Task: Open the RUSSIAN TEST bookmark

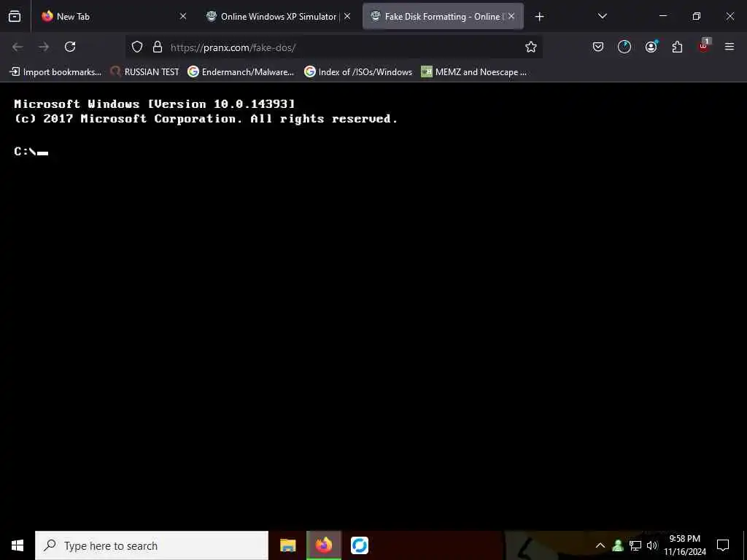Action: [x=145, y=72]
